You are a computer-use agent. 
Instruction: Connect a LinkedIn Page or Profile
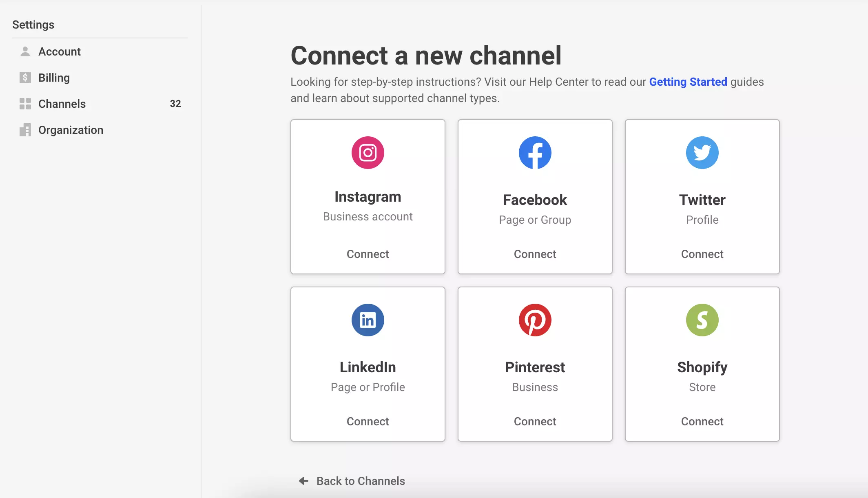click(x=368, y=421)
